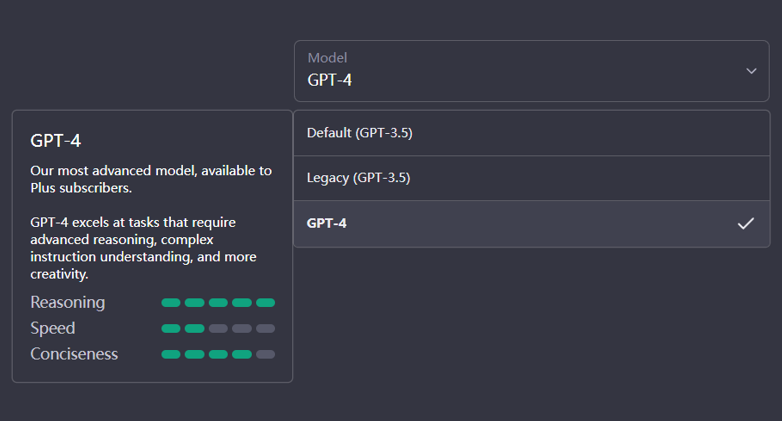Image resolution: width=782 pixels, height=421 pixels.
Task: Click "Our most advanced model" description text
Action: click(x=151, y=180)
